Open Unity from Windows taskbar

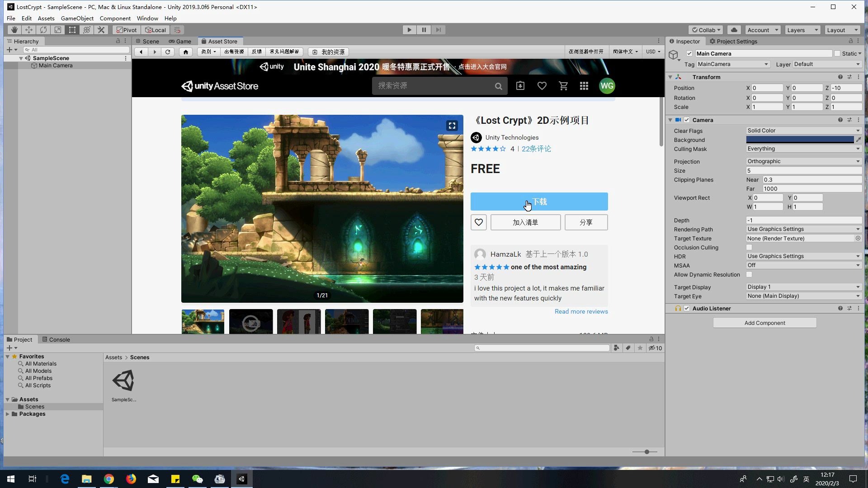(242, 479)
